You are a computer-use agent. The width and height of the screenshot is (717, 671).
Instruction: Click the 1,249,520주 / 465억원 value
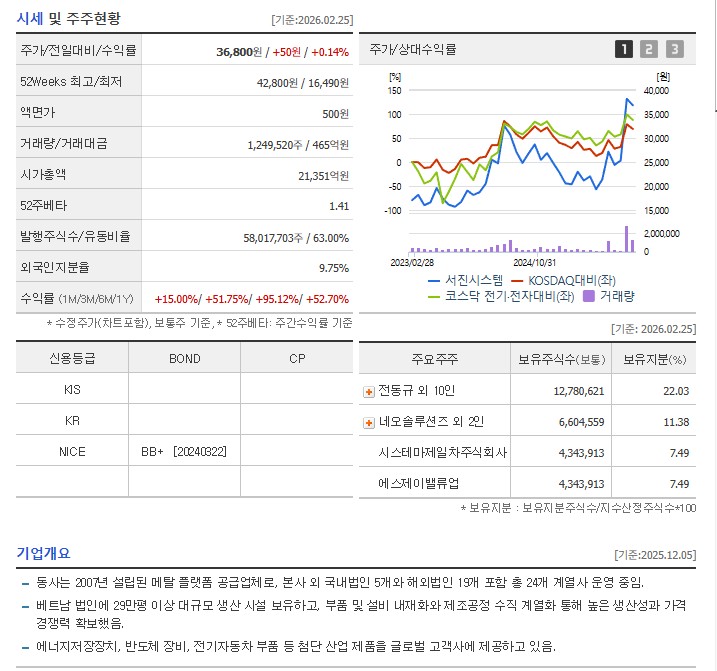(298, 145)
